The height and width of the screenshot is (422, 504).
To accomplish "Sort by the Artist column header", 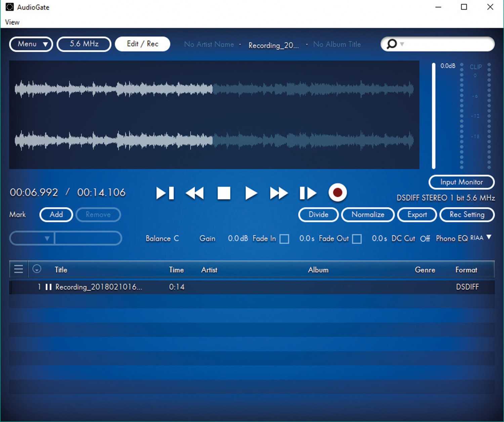I will point(209,270).
